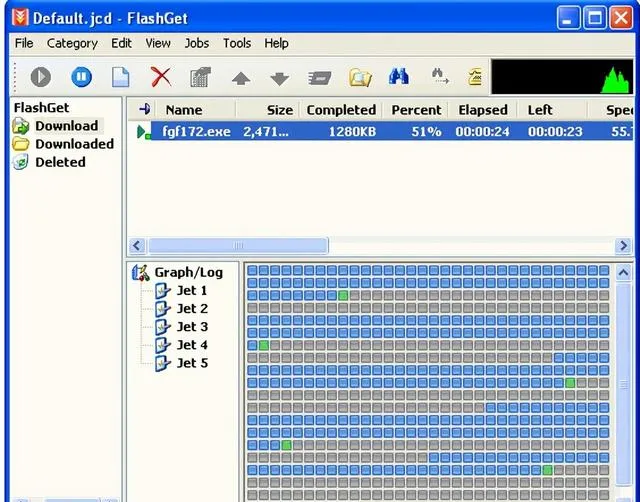640x502 pixels.
Task: Click the 51% percent cell
Action: (426, 131)
